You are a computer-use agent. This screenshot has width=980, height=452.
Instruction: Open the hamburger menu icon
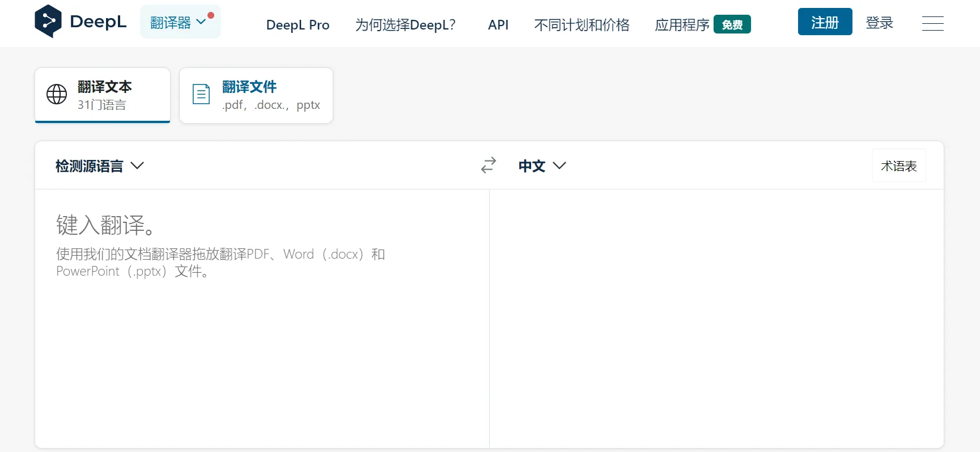932,23
